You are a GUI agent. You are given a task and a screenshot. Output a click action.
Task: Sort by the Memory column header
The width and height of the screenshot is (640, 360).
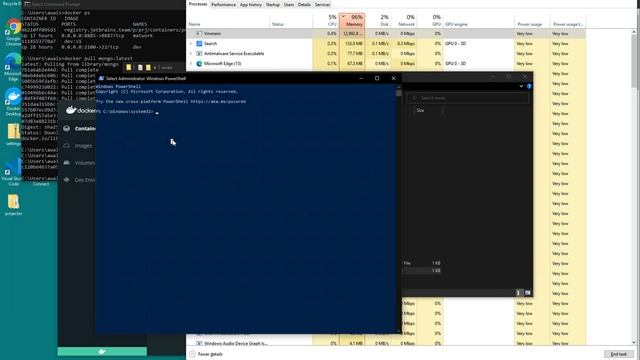click(352, 20)
